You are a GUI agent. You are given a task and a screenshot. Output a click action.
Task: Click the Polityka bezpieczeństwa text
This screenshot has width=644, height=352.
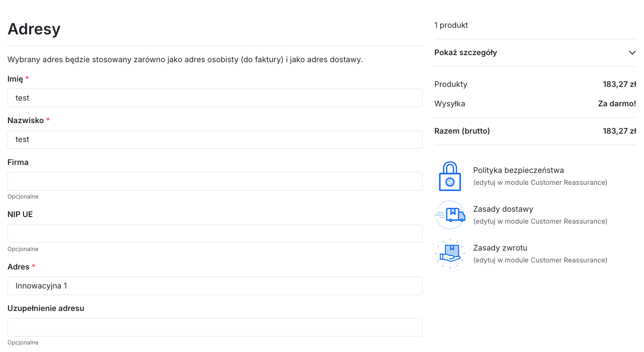[518, 170]
